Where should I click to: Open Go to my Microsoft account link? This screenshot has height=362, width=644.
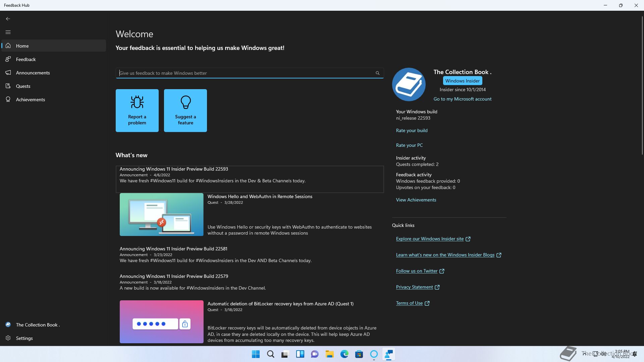click(x=463, y=99)
